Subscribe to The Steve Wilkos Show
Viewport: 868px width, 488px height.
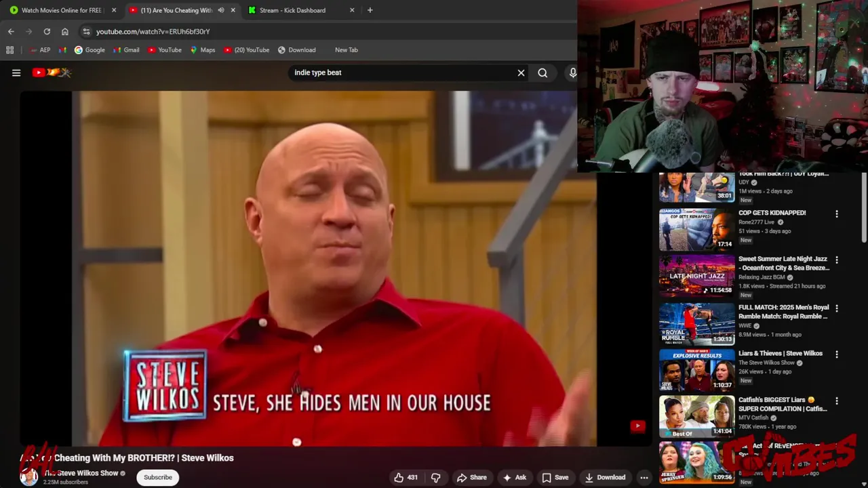[x=158, y=477]
